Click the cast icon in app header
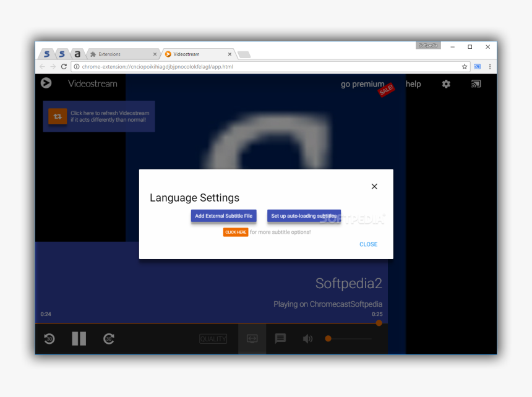The width and height of the screenshot is (532, 397). (476, 83)
